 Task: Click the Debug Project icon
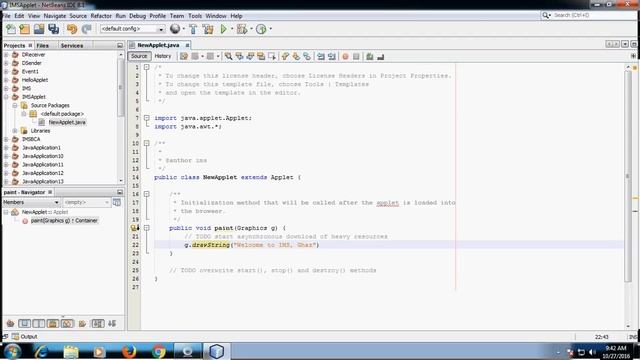click(242, 29)
